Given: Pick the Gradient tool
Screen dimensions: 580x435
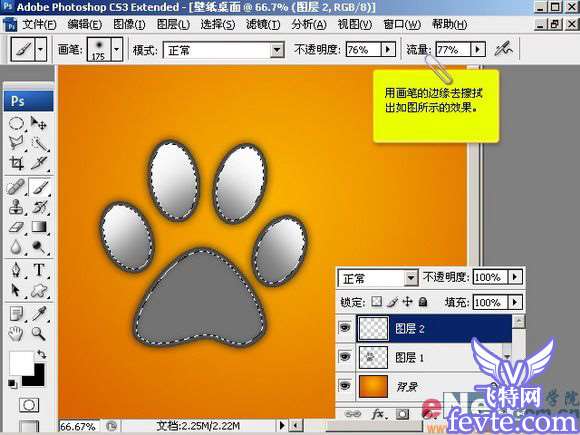Looking at the screenshot, I should pyautogui.click(x=39, y=226).
